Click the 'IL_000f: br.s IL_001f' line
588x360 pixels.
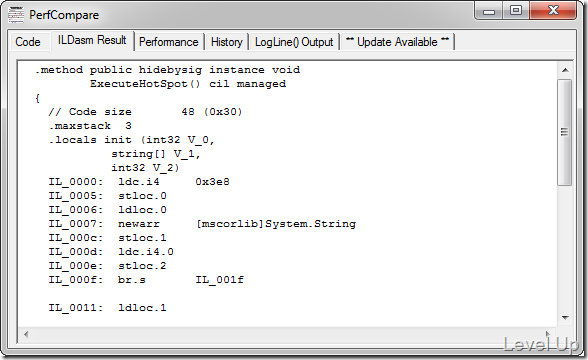point(146,280)
